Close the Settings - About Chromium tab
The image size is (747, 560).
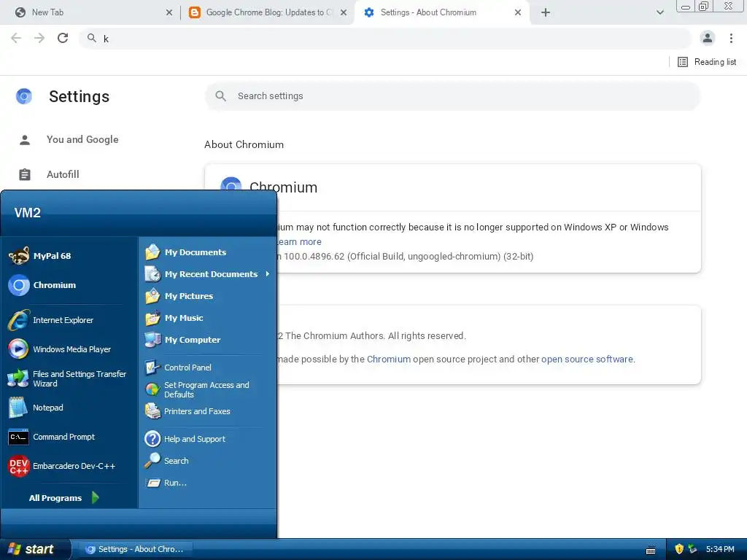(x=518, y=12)
